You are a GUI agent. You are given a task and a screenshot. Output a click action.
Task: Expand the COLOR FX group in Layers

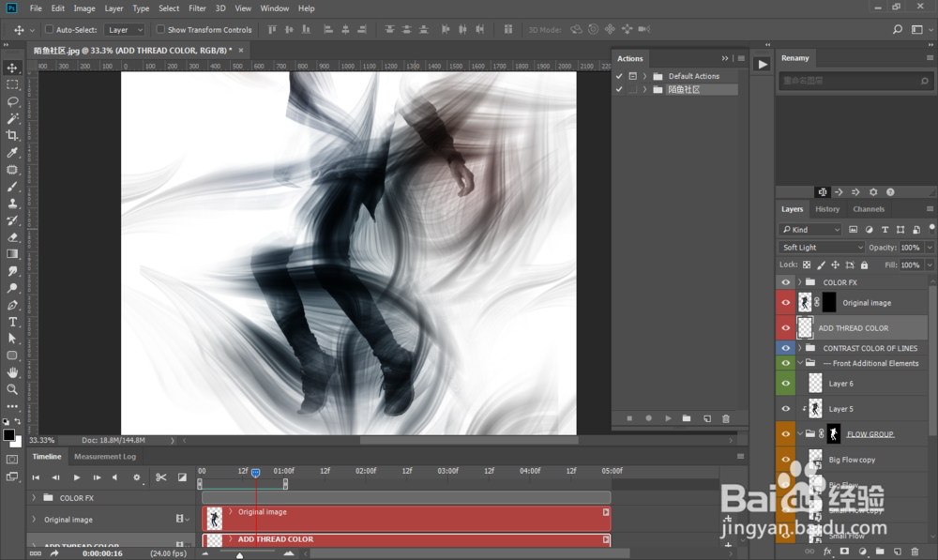pos(800,282)
